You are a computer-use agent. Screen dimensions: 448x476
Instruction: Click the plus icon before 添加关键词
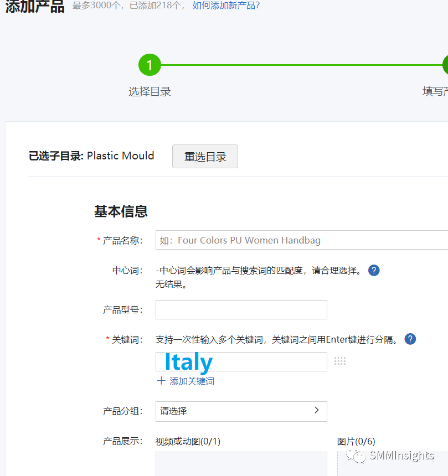[161, 381]
